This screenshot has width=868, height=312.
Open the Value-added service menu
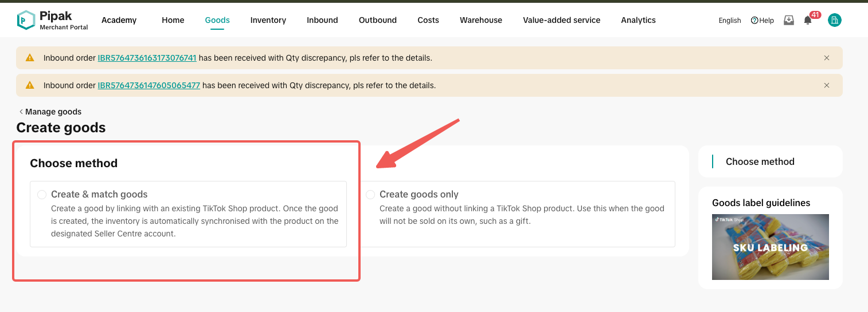point(561,20)
